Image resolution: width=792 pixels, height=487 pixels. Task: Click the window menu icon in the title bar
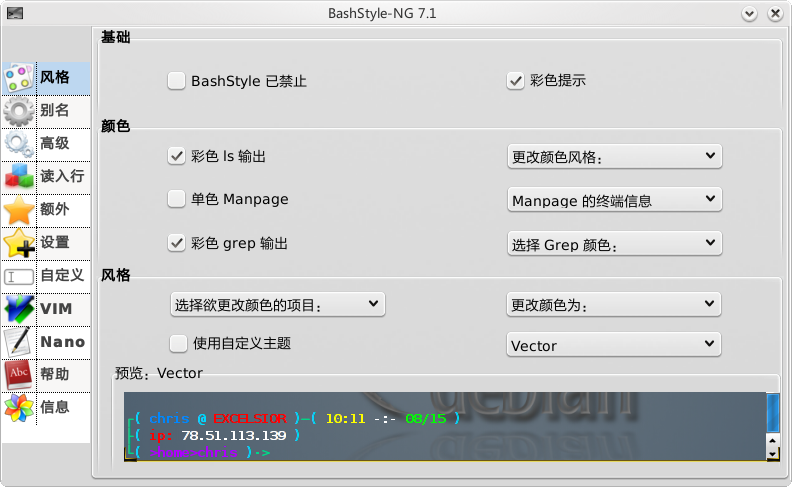tap(15, 13)
